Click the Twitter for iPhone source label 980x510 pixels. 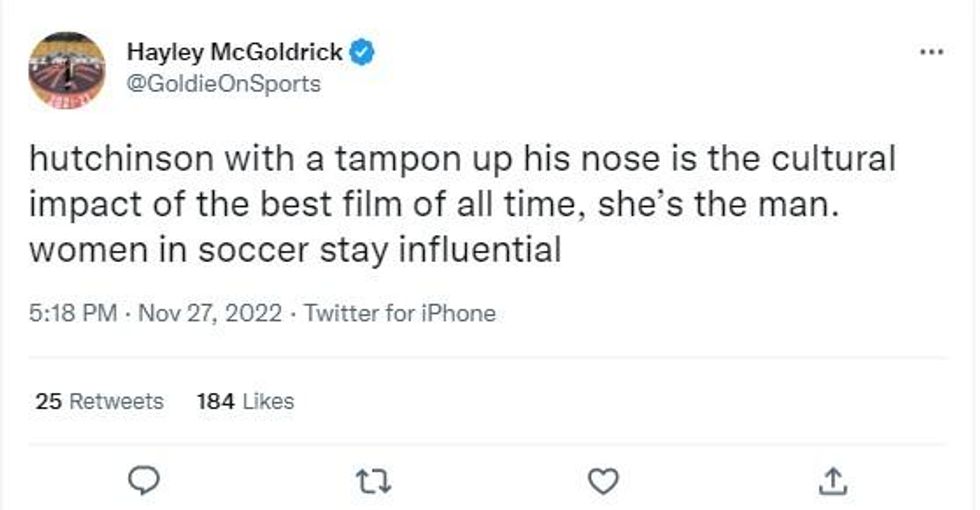(399, 313)
